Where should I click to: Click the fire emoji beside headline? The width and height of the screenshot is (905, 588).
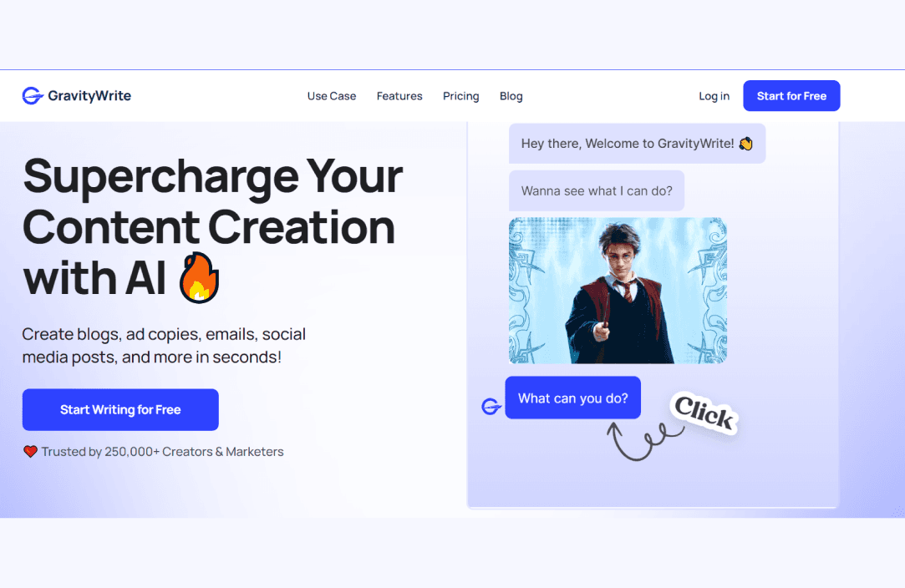(199, 277)
